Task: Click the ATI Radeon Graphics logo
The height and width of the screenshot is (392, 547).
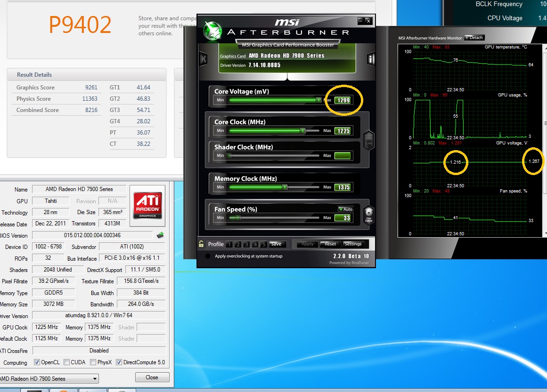Action: pos(147,206)
